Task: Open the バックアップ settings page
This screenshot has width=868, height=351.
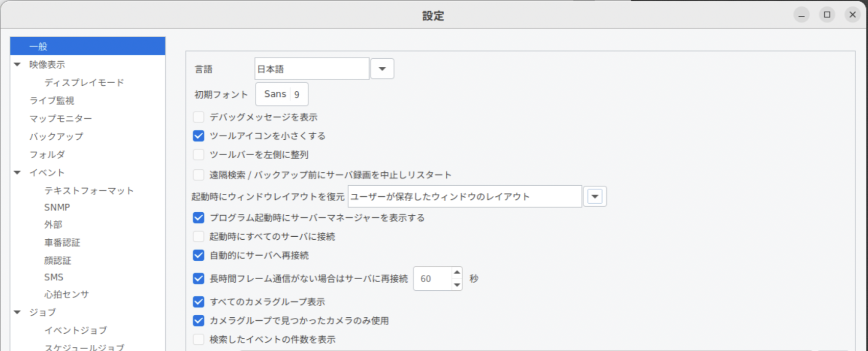Action: [x=56, y=137]
